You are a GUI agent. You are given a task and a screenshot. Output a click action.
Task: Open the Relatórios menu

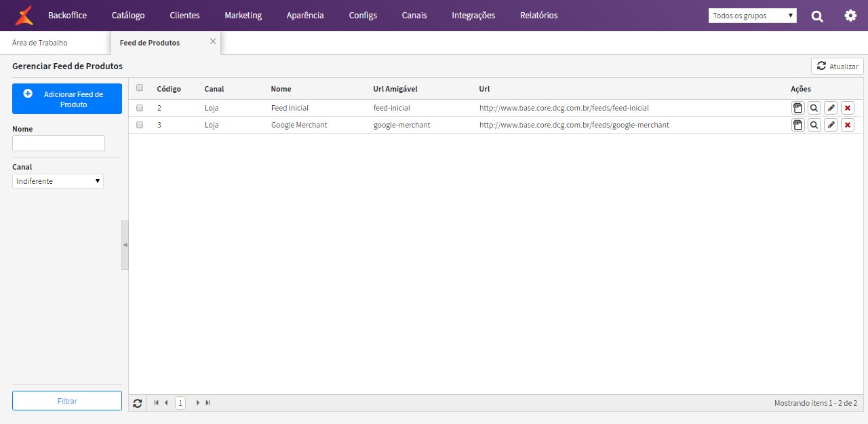click(x=539, y=16)
